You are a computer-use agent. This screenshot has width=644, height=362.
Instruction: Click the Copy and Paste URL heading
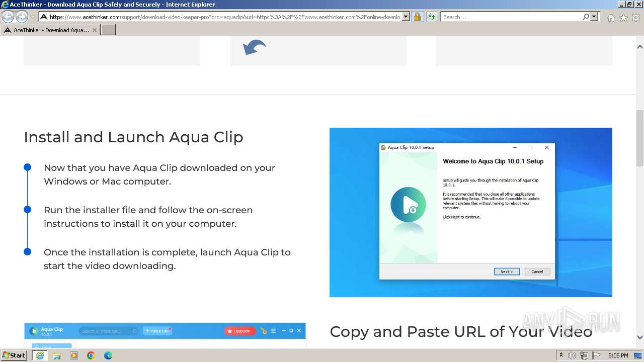point(461,332)
